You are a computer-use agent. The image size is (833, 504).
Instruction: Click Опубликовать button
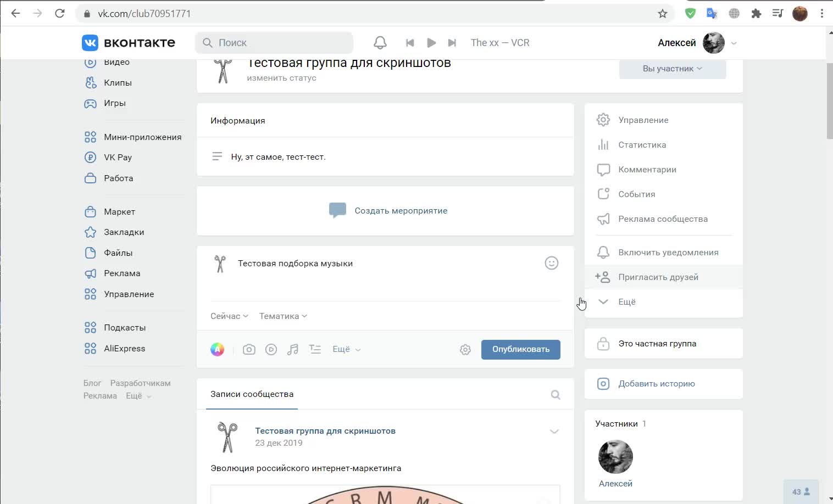click(x=521, y=350)
